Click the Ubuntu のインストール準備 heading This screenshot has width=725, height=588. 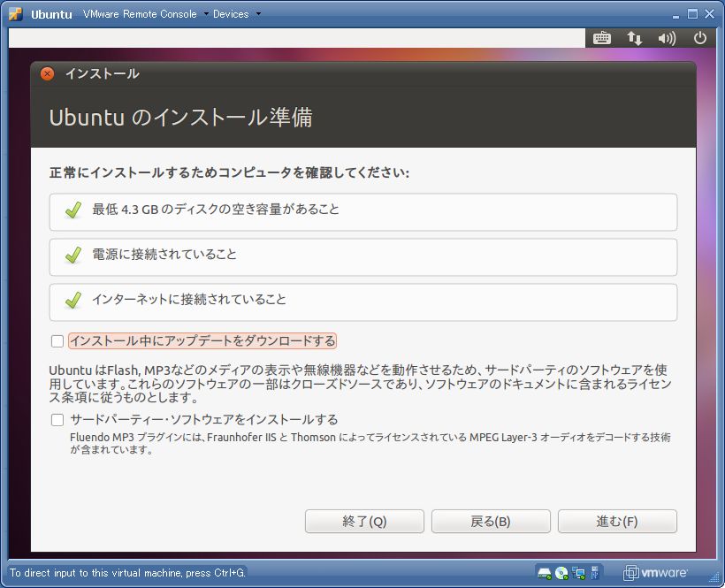click(180, 118)
